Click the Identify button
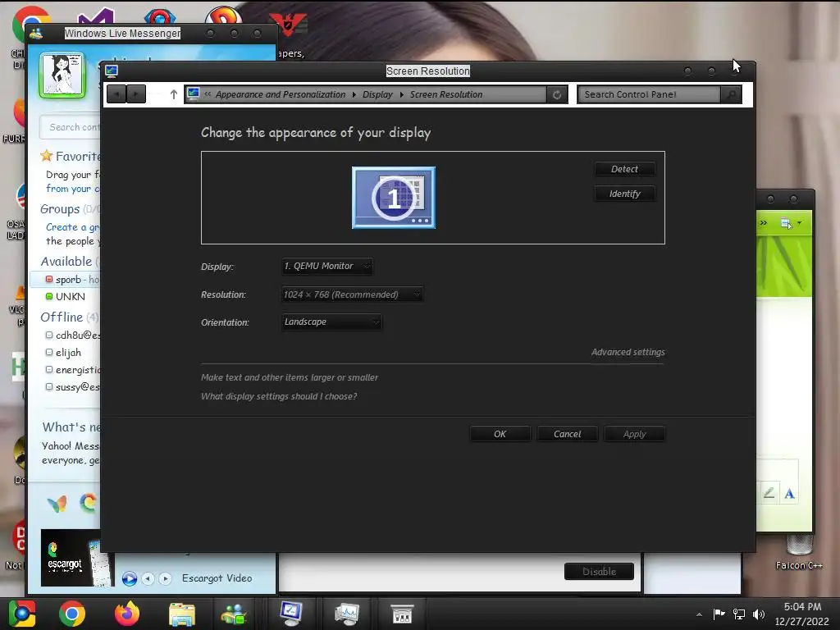840x630 pixels. [x=624, y=194]
